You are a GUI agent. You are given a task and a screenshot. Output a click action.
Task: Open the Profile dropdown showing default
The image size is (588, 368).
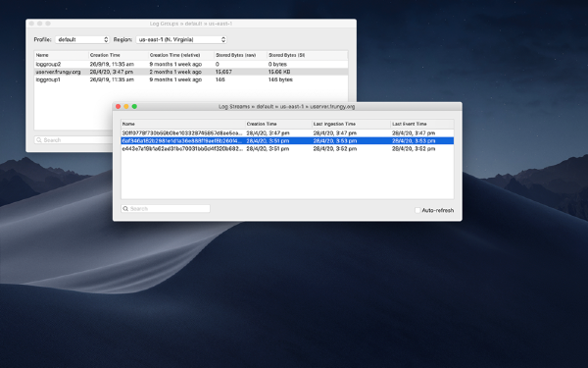tap(82, 39)
